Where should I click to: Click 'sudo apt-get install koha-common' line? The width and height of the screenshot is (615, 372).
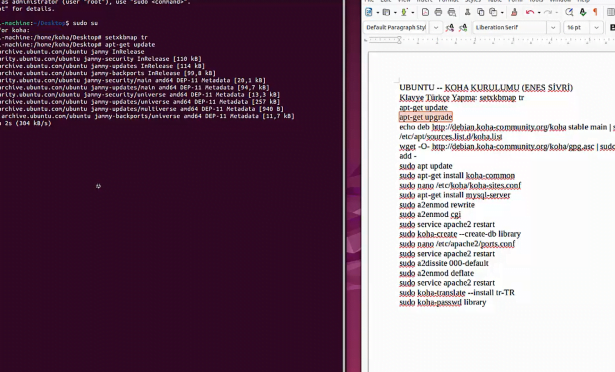(457, 175)
